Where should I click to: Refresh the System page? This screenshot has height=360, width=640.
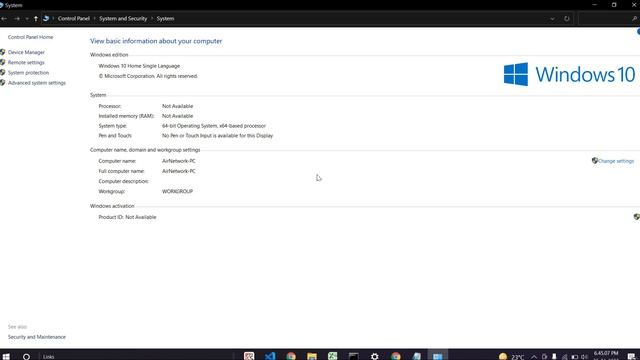coord(567,19)
